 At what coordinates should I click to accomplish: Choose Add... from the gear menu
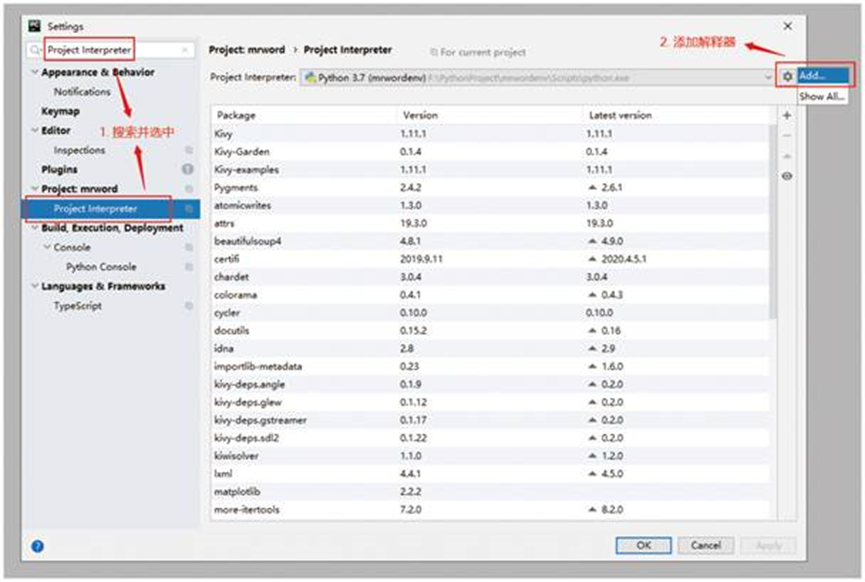pyautogui.click(x=823, y=76)
